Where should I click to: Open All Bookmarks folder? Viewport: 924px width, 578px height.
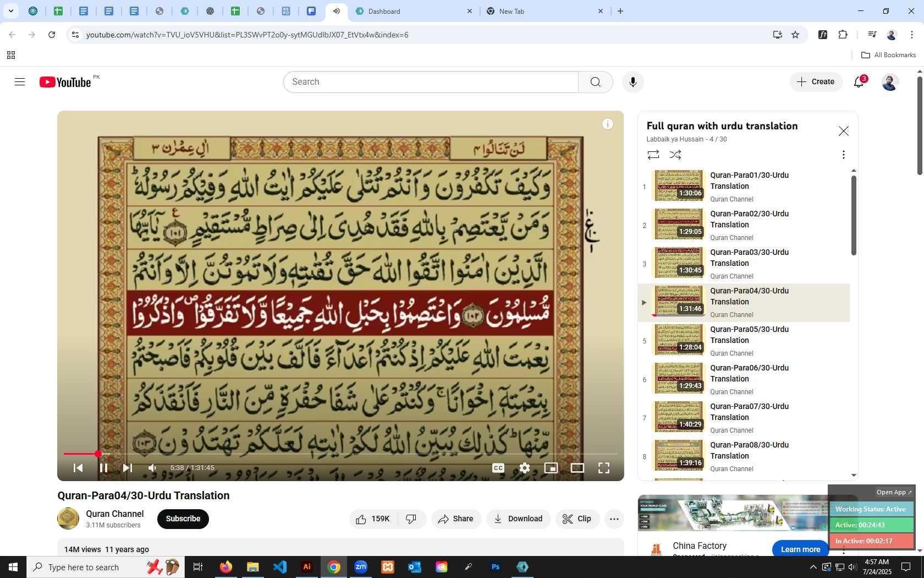(888, 55)
